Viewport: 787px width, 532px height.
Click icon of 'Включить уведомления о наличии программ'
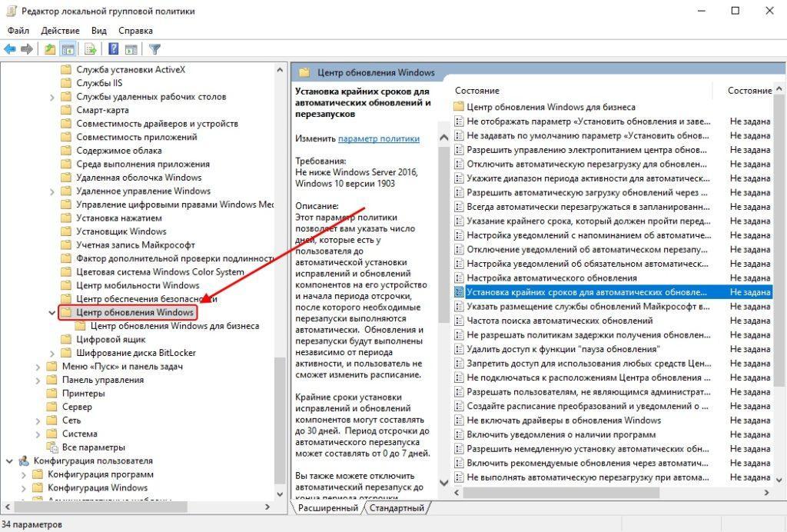459,434
